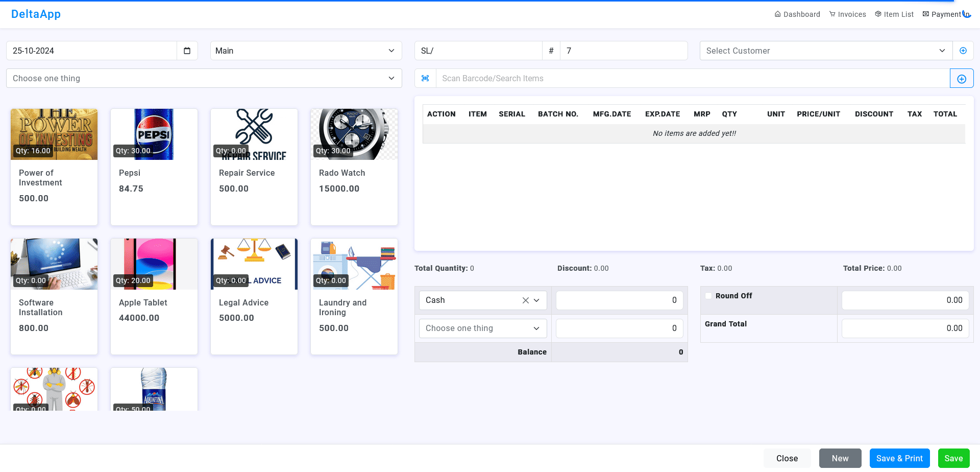This screenshot has width=980, height=472.
Task: Click the add customer plus icon
Action: (963, 51)
